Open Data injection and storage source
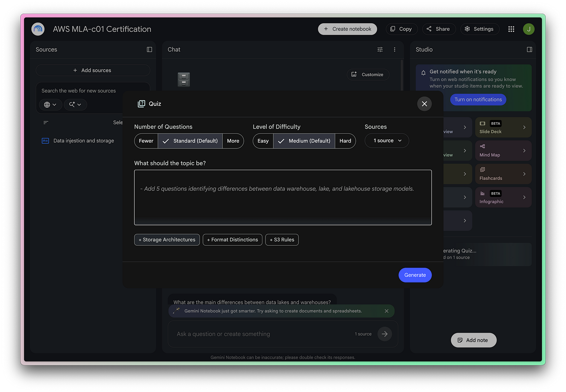The height and width of the screenshot is (392, 566). 84,141
